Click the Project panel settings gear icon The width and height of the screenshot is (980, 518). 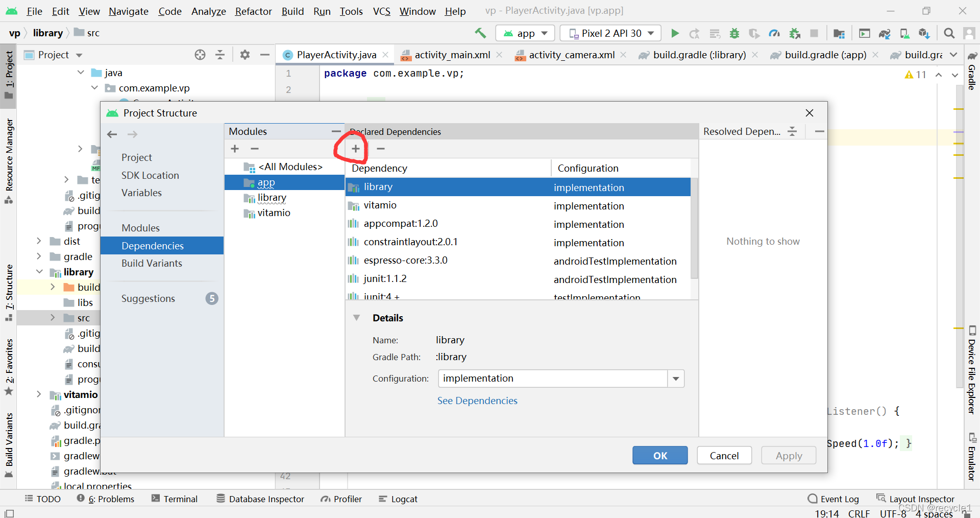[245, 55]
